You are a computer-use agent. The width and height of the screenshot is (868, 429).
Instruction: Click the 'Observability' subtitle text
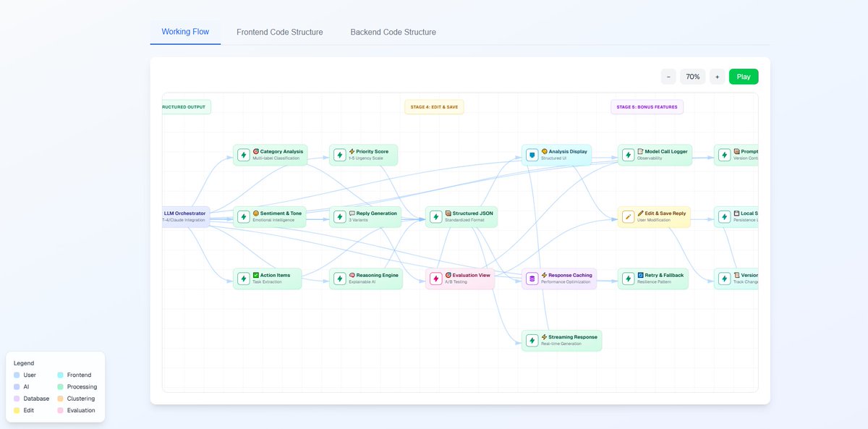tap(650, 158)
